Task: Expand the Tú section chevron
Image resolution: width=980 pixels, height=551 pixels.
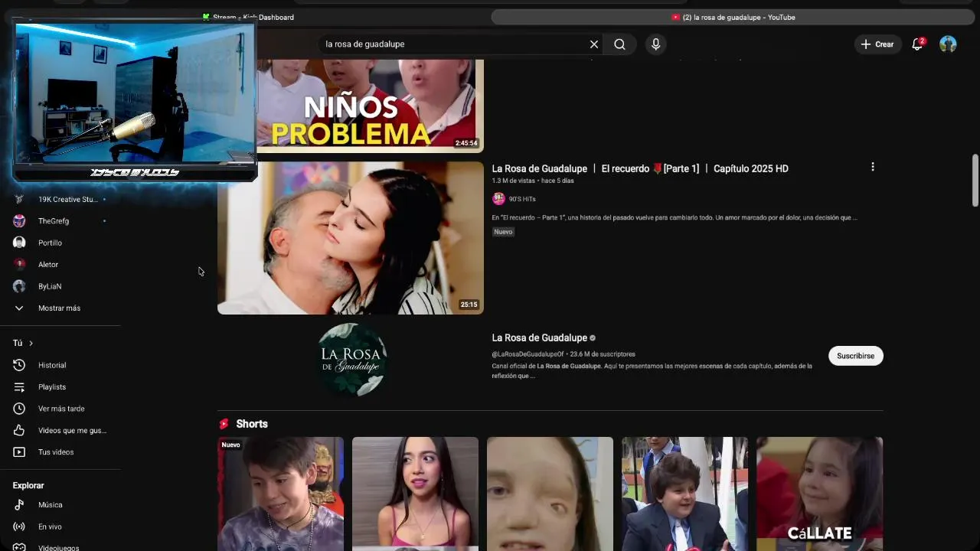Action: pos(31,344)
